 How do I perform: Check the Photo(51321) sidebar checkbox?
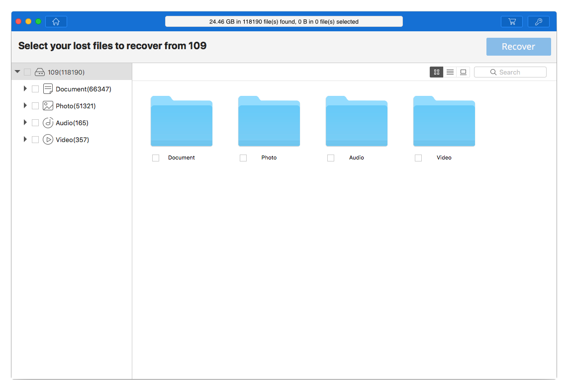35,106
